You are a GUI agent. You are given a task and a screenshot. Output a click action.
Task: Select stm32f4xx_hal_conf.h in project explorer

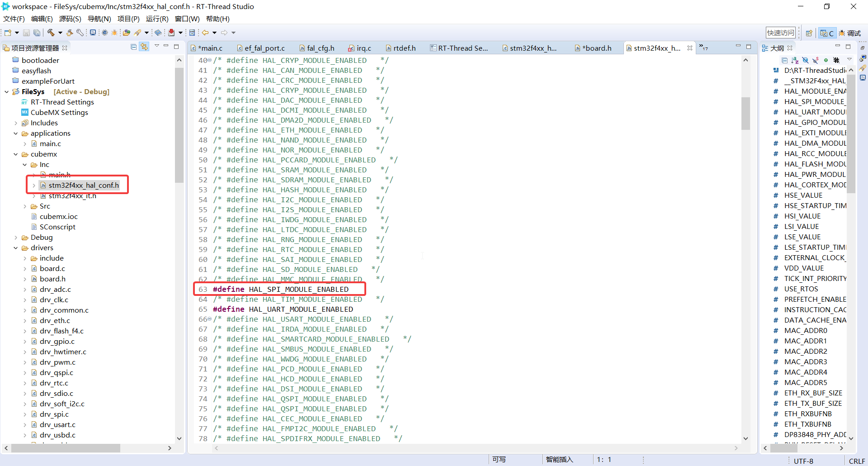coord(83,185)
